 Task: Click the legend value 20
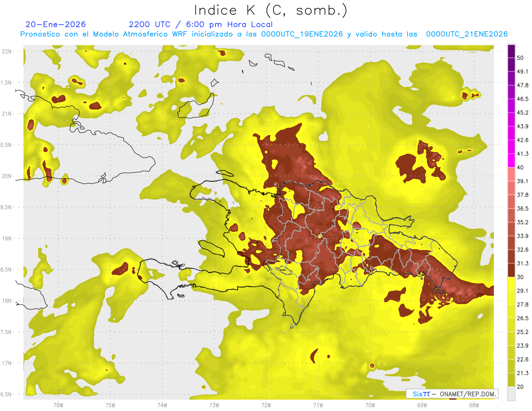coord(520,387)
